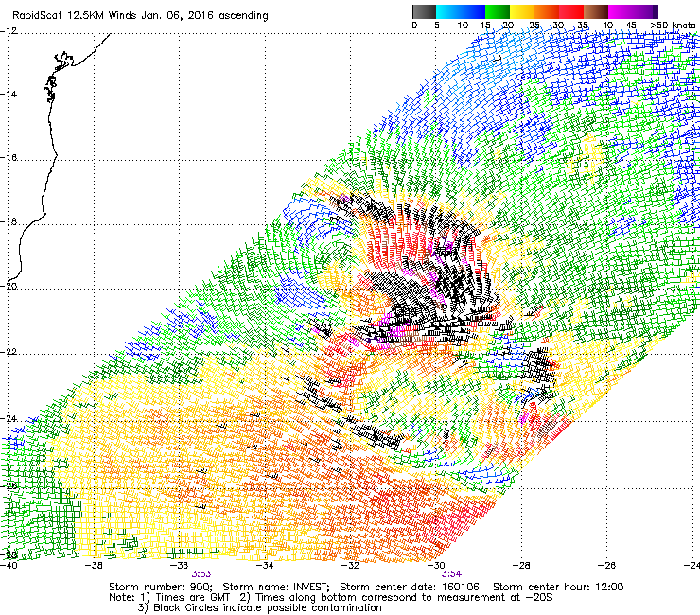Click the brown 35–40 knot color bar segment
The height and width of the screenshot is (615, 700).
596,11
